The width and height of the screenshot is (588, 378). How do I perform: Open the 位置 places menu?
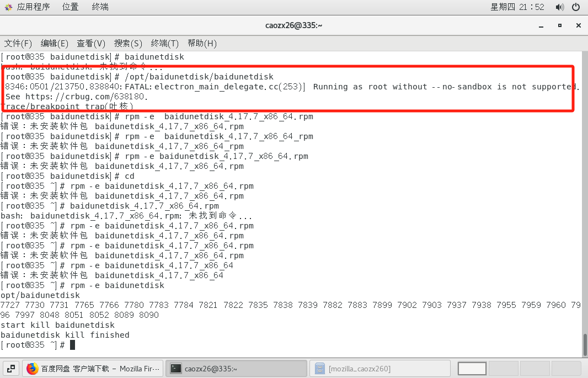point(70,7)
